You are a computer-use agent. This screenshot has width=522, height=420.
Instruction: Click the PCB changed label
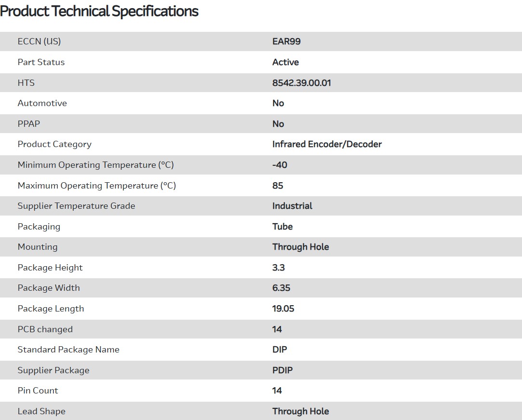click(45, 329)
